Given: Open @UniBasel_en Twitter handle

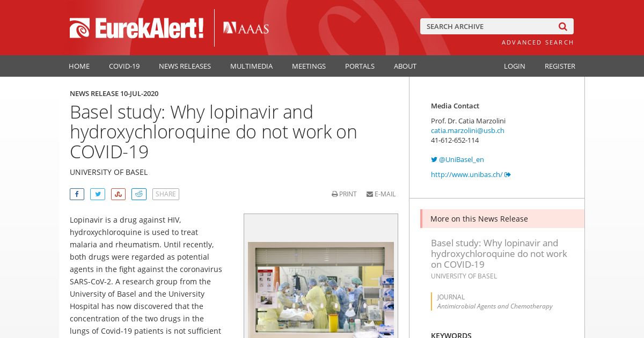Looking at the screenshot, I should click(x=462, y=159).
